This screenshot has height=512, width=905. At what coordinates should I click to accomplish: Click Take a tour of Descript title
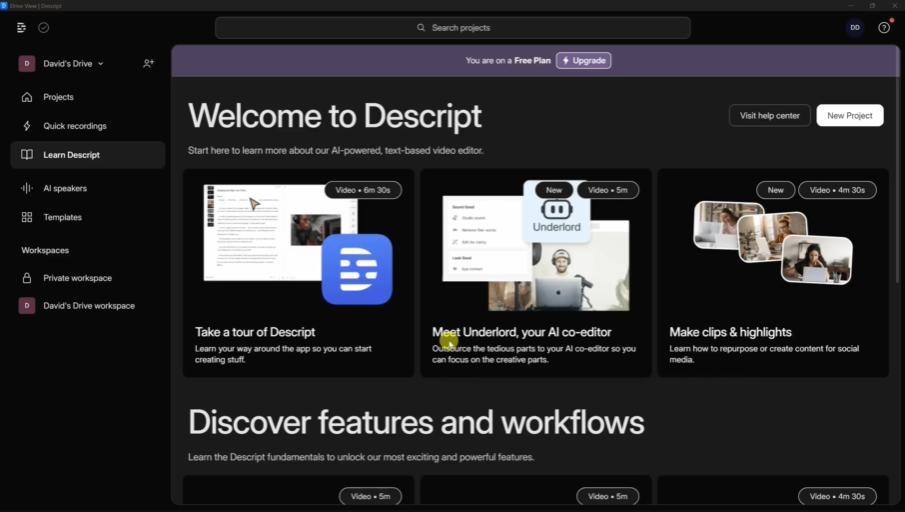point(255,332)
